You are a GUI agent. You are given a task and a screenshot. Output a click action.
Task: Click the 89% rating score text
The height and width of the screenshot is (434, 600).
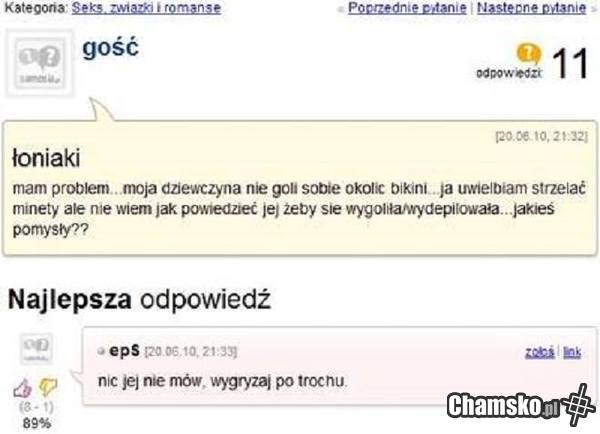point(36,424)
